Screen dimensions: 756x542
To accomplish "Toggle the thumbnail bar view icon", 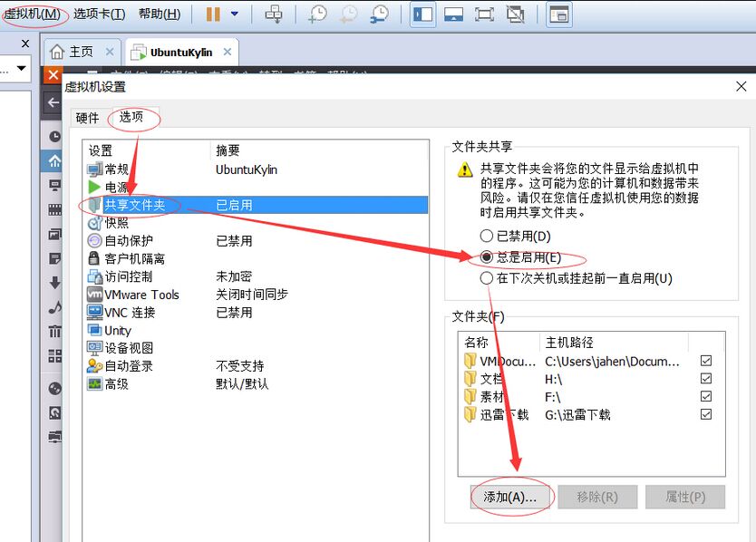I will (x=454, y=14).
